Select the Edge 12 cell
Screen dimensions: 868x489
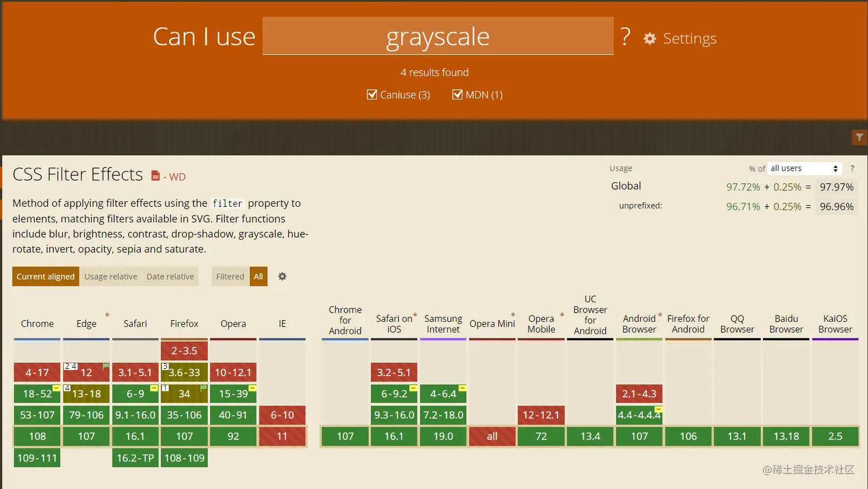click(x=86, y=372)
